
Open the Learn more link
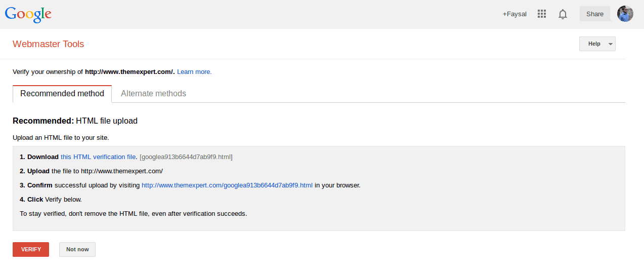[194, 72]
